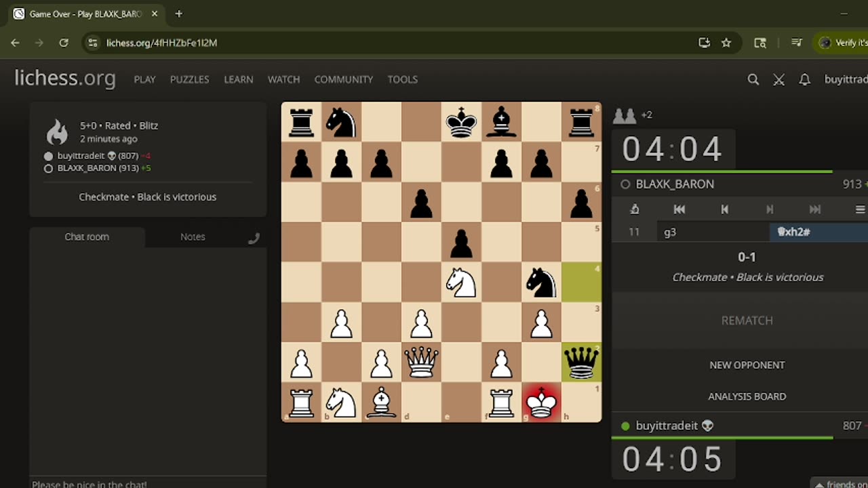Click the install app icon in address bar
Viewport: 868px width, 488px height.
[705, 43]
